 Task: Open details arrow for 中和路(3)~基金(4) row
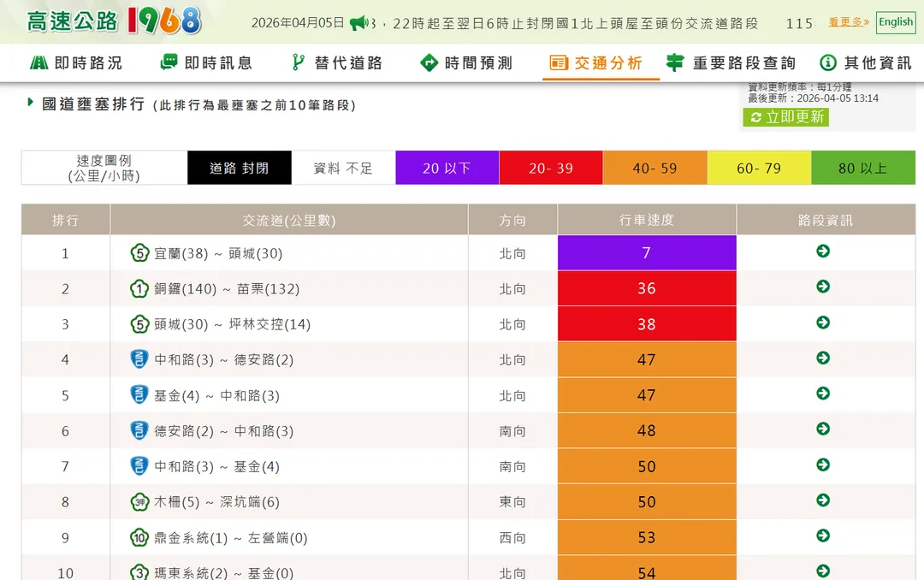coord(823,465)
